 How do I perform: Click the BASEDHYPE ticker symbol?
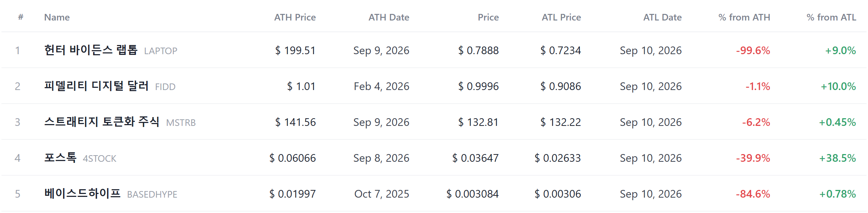point(152,194)
